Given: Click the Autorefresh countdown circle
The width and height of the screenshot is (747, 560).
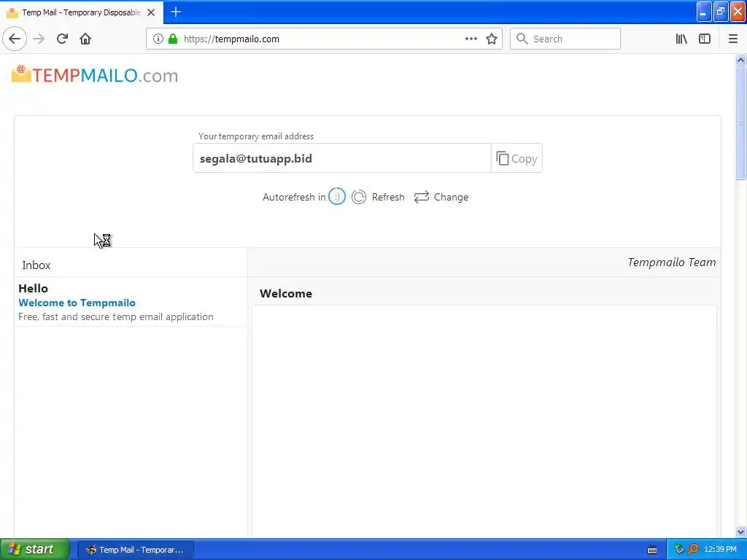Looking at the screenshot, I should pyautogui.click(x=337, y=197).
